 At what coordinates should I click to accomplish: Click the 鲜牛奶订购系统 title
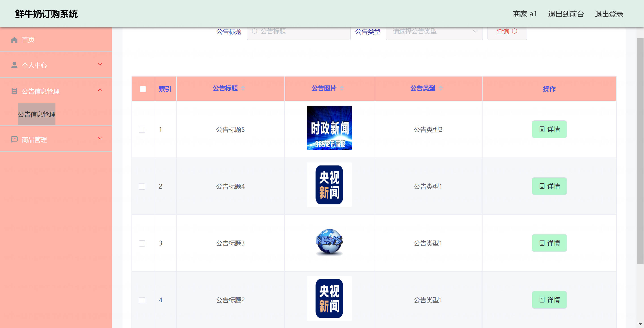pyautogui.click(x=46, y=14)
